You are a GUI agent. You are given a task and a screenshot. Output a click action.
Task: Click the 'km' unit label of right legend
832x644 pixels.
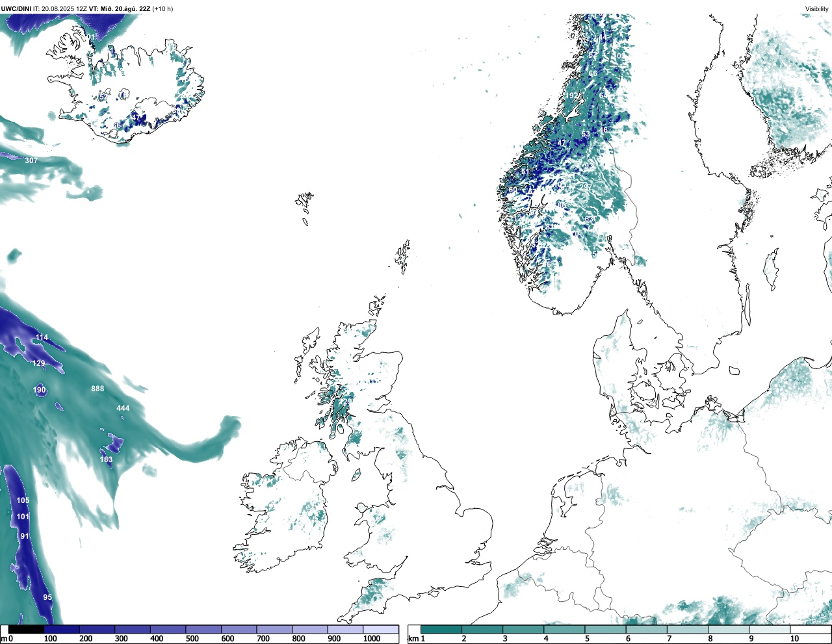(413, 639)
